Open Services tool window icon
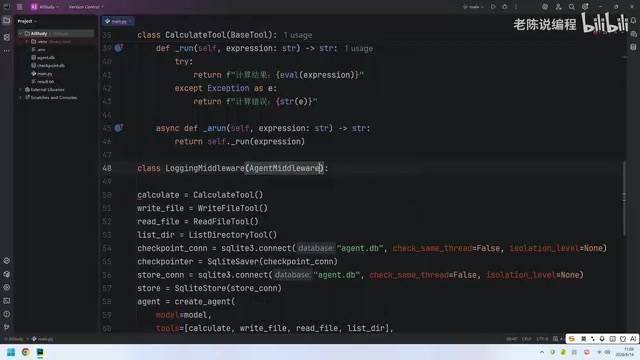Viewport: 640px width, 360px height. click(x=7, y=287)
